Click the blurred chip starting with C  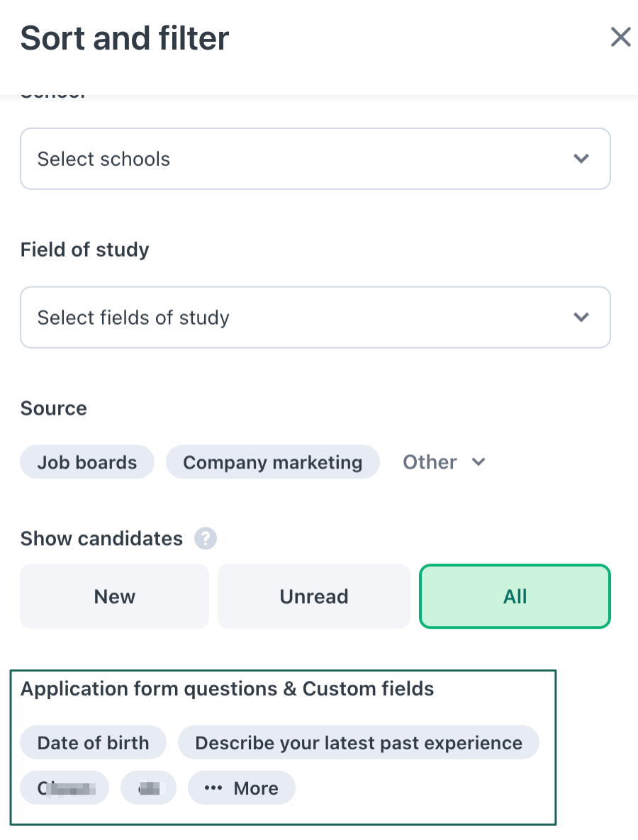click(x=65, y=788)
